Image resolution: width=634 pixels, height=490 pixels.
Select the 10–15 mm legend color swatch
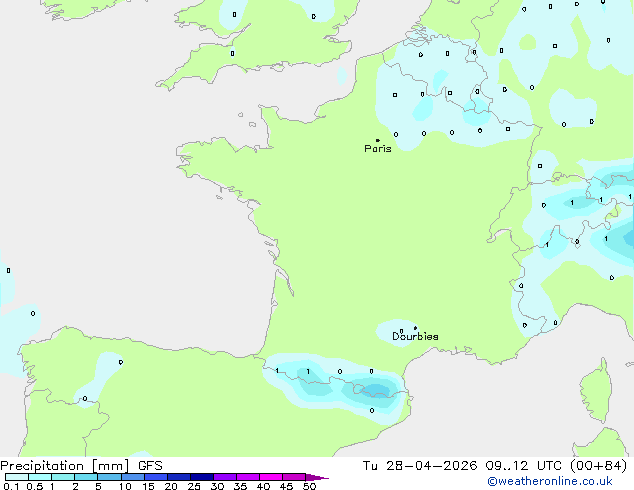tap(132, 477)
